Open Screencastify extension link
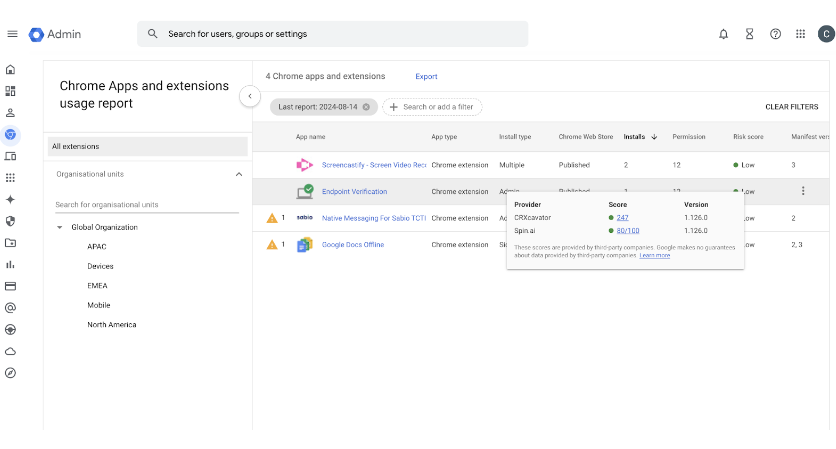This screenshot has width=836, height=449. 374,165
